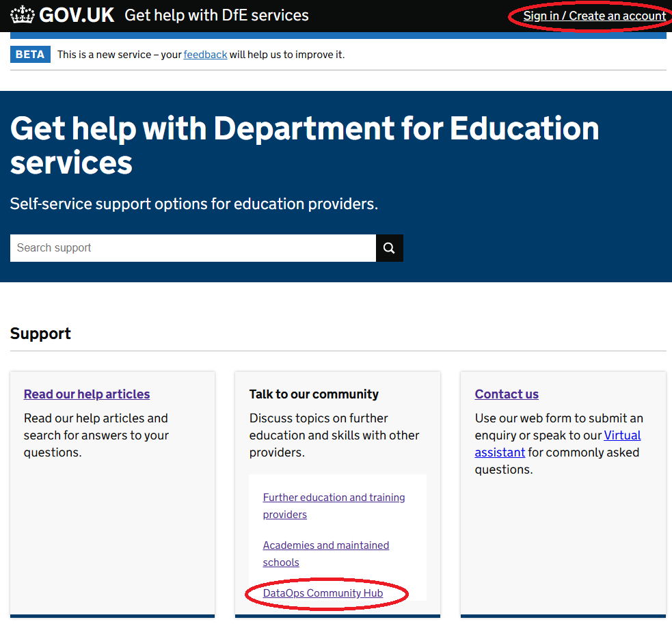Click the Get help with DfE services header link
The image size is (672, 624).
217,16
